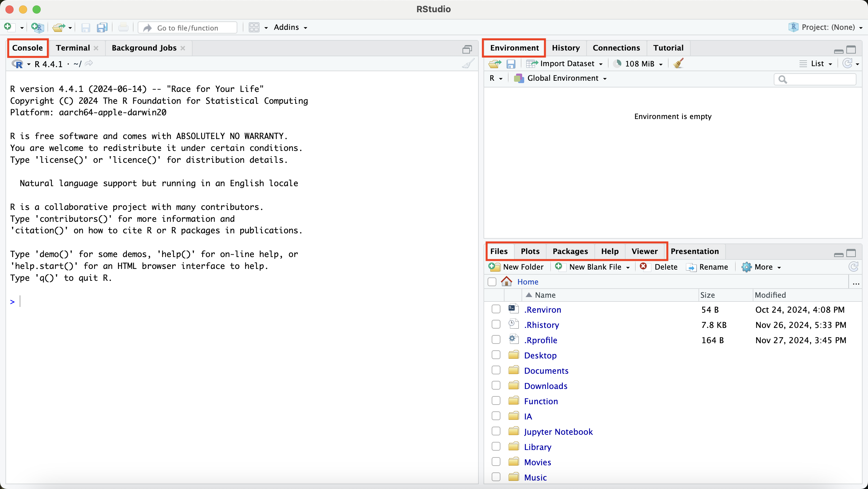Open the Connections tab
Screen dimensions: 868x489
pyautogui.click(x=616, y=48)
